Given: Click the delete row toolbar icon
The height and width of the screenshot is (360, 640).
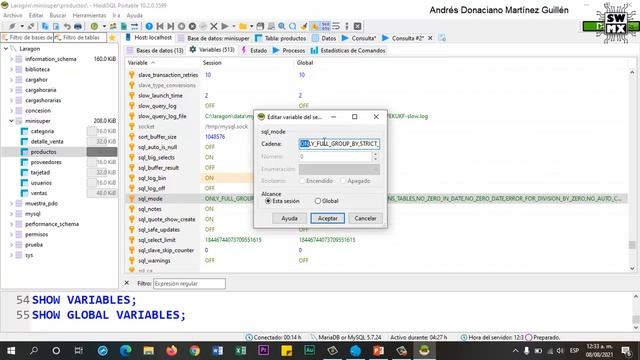Looking at the screenshot, I should pos(192,26).
